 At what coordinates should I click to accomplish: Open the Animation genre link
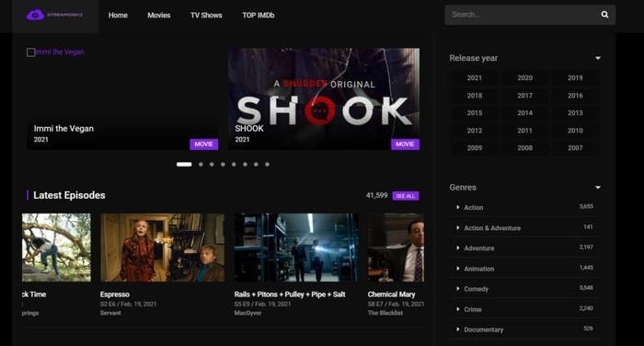tap(479, 269)
